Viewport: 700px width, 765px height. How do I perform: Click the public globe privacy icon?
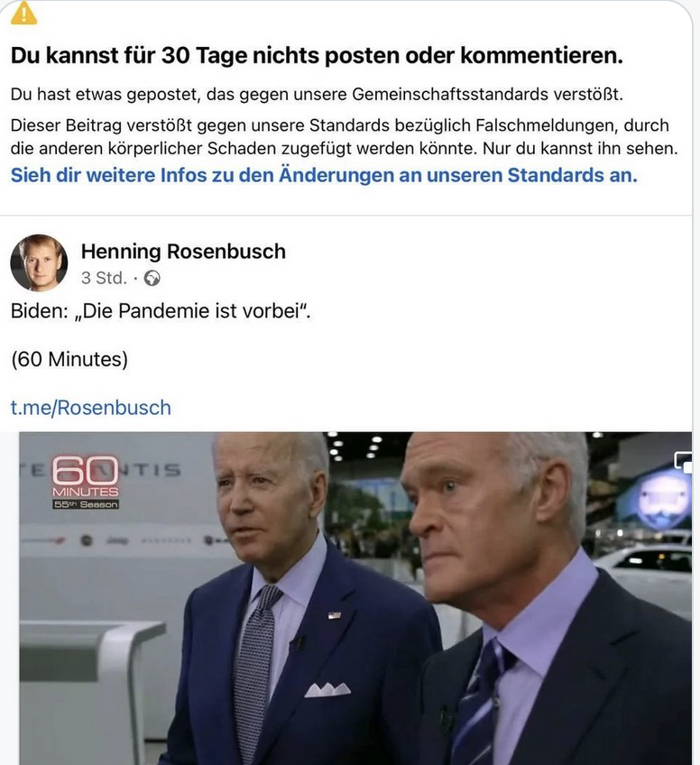[x=152, y=278]
